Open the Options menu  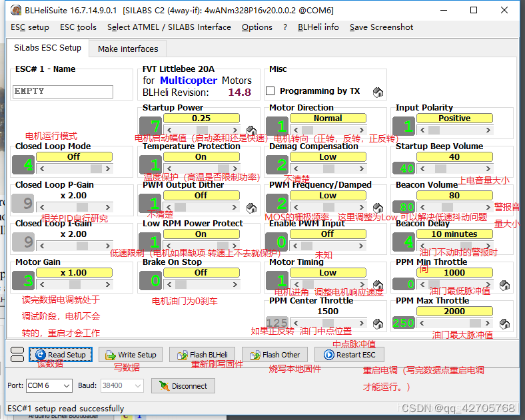pos(257,27)
